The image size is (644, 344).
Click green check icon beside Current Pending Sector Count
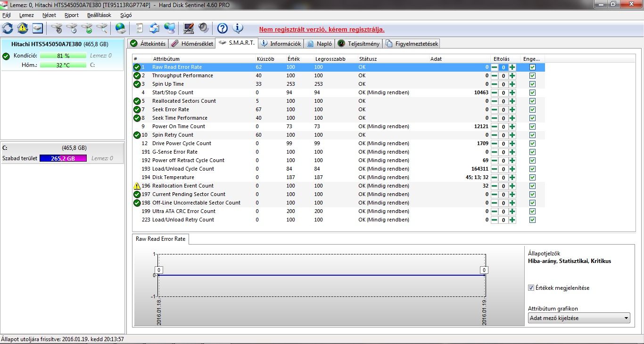pos(137,195)
